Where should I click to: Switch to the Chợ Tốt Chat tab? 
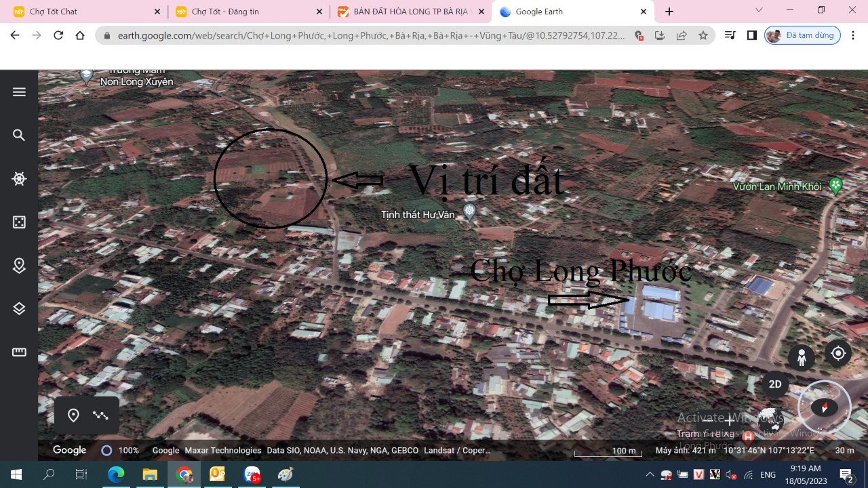pos(84,12)
